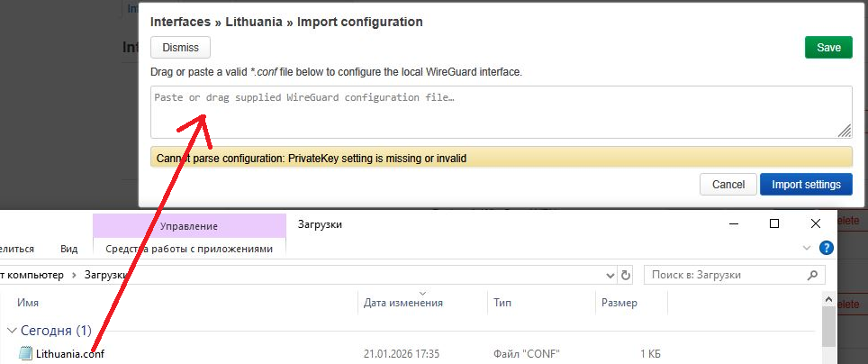Click the Lithuania.conf file icon
Viewport: 868px width, 364px height.
pos(25,353)
